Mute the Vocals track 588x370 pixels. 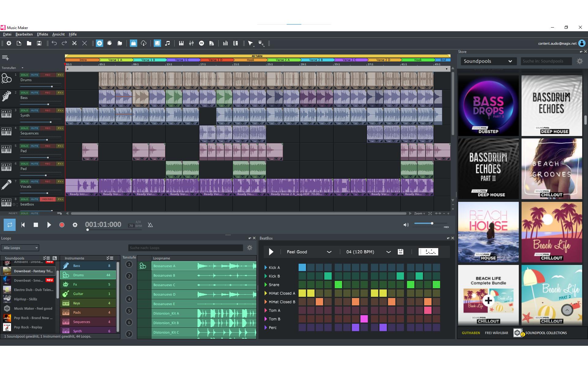coord(34,181)
